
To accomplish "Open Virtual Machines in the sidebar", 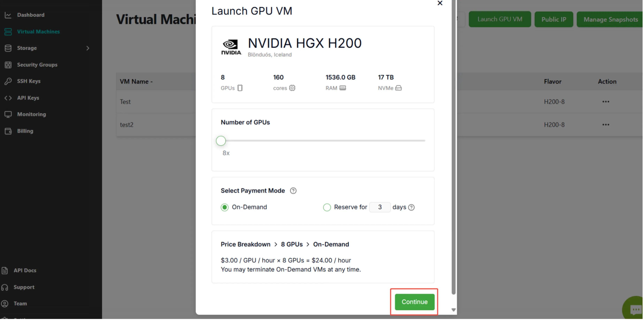I will 38,32.
